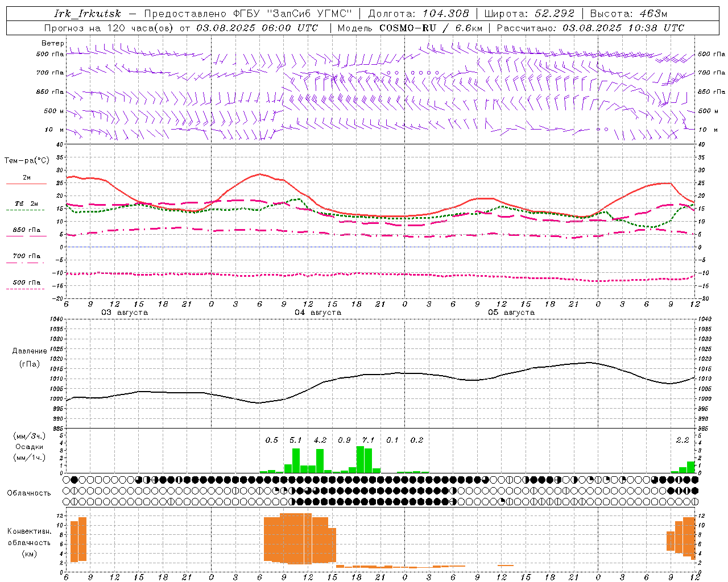Click the 5.1 precipitation total value

tap(296, 440)
